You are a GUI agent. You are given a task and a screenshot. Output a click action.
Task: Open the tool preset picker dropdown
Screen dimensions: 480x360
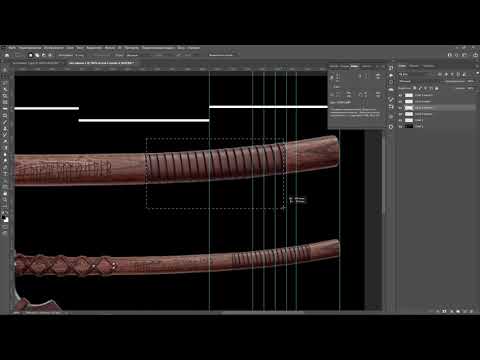click(x=19, y=55)
